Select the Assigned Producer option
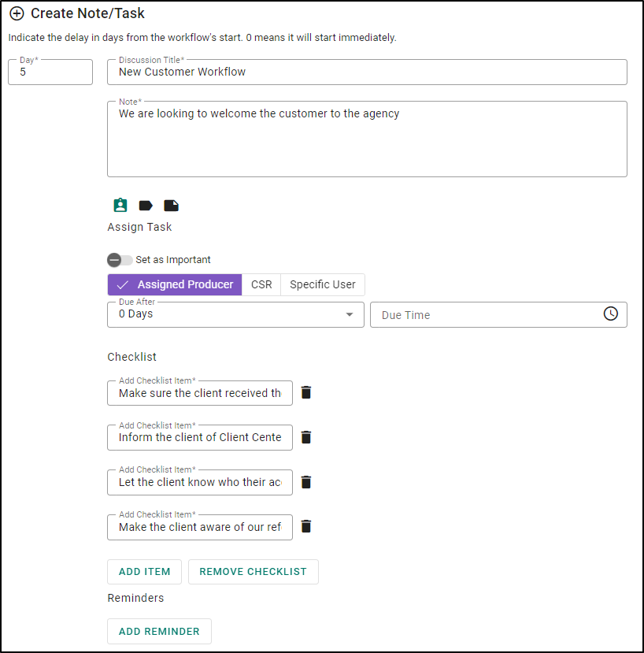The width and height of the screenshot is (644, 653). (x=175, y=284)
